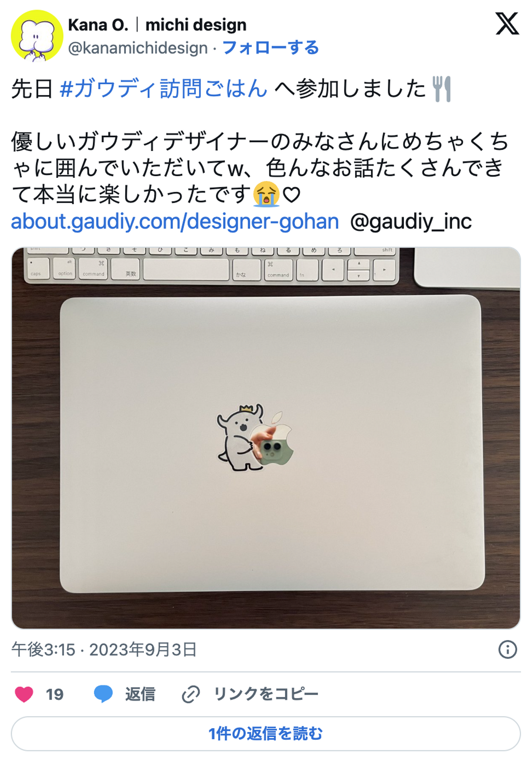Click the X logo icon
This screenshot has width=532, height=765.
coord(507,23)
